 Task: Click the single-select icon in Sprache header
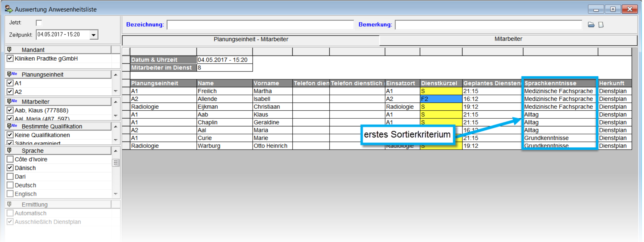click(9, 150)
